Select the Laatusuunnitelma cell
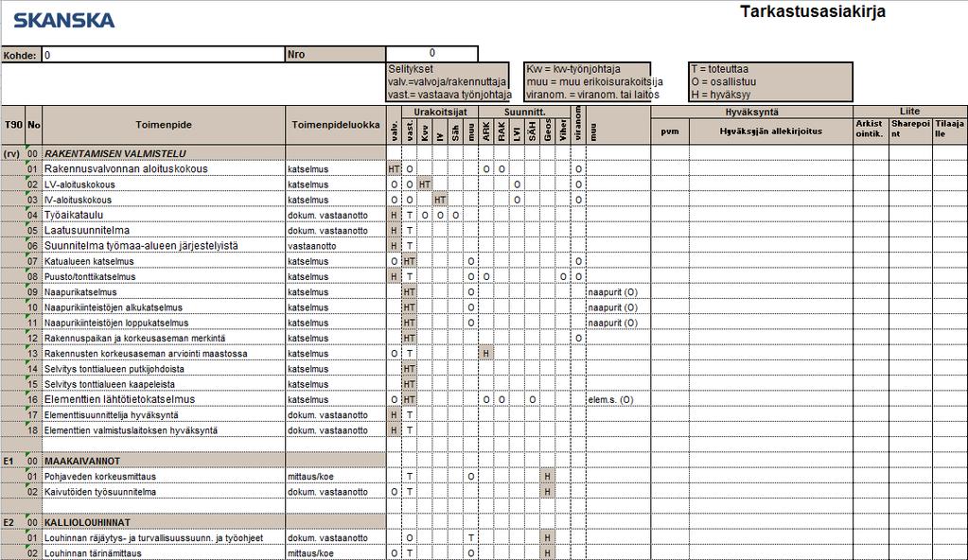968x560 pixels. coord(164,230)
